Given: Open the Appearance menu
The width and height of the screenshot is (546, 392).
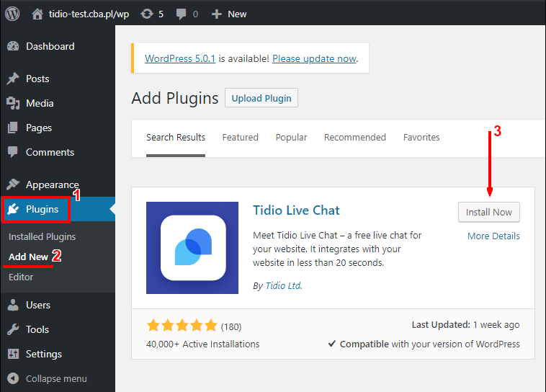Looking at the screenshot, I should tap(53, 184).
